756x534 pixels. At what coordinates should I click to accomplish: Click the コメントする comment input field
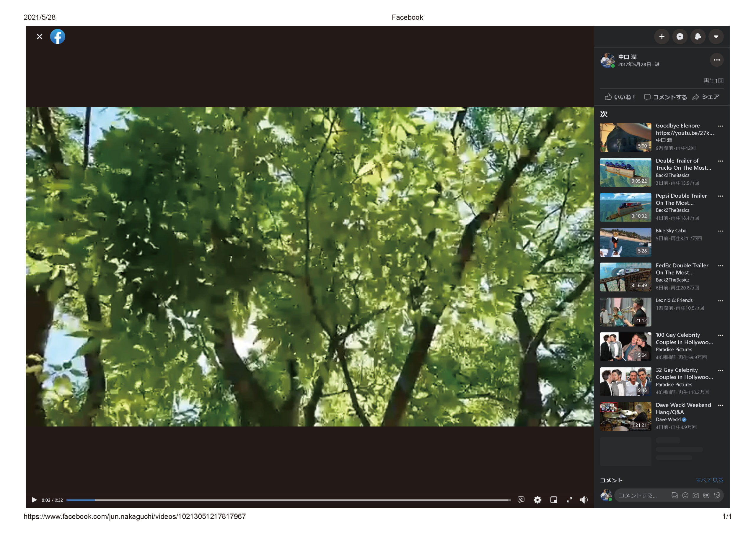[x=639, y=495]
